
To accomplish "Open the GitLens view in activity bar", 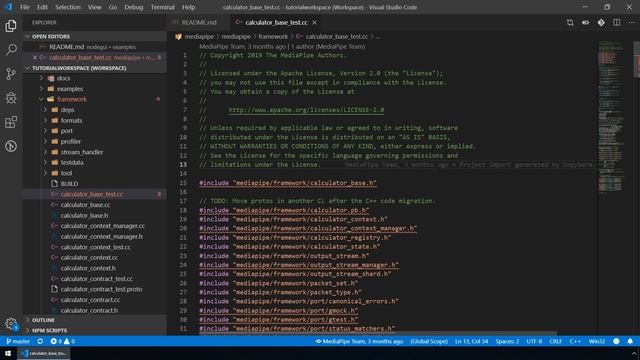I will point(11,146).
